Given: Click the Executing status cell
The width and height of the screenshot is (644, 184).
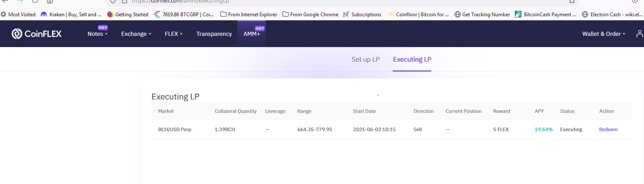Looking at the screenshot, I should click(571, 129).
